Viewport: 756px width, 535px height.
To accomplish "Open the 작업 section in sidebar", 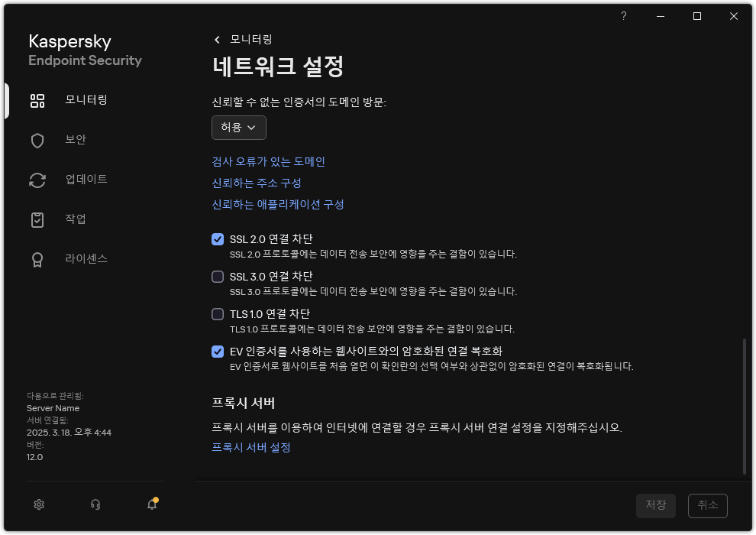I will coord(37,219).
